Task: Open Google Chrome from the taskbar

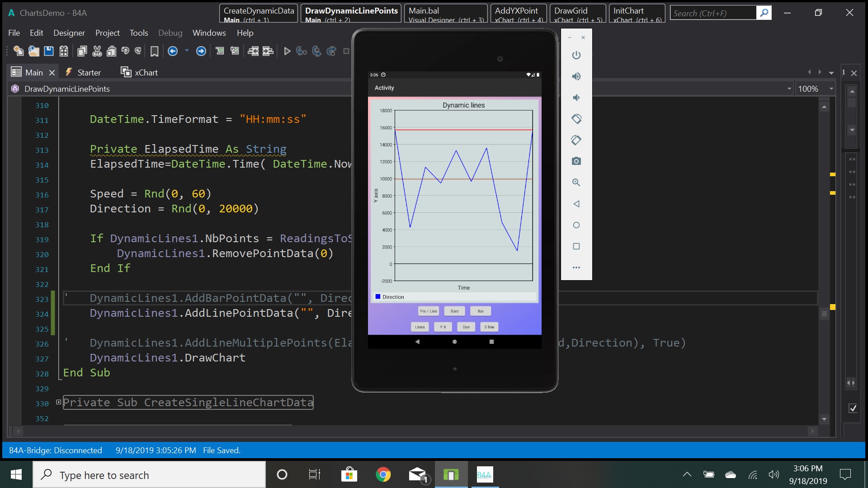Action: [383, 474]
